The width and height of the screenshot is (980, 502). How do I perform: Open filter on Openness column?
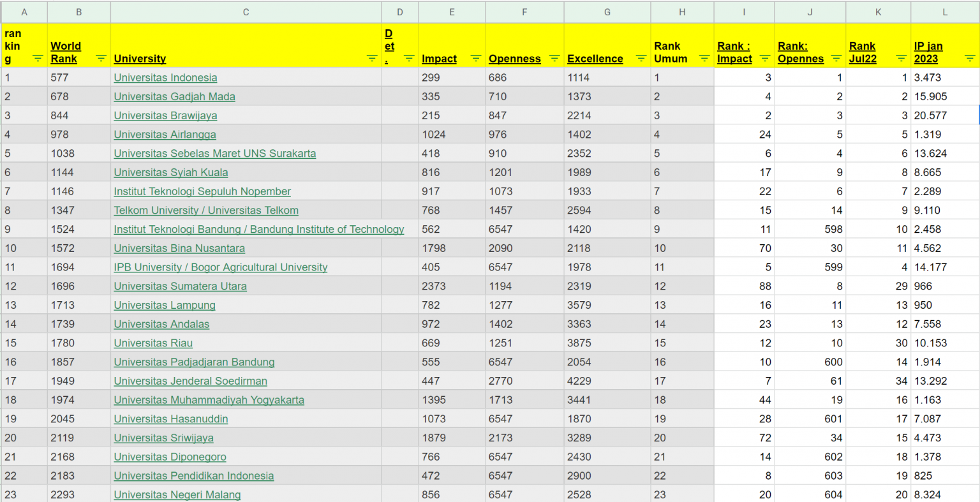coord(554,59)
